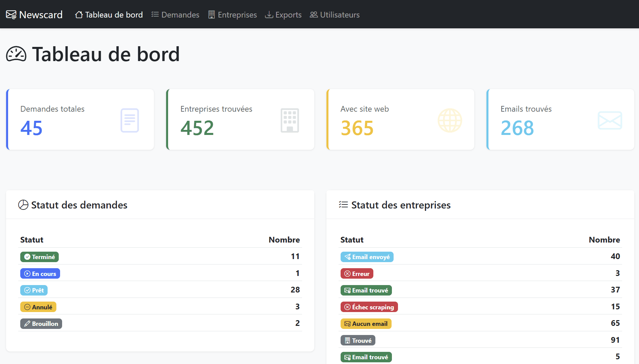Click the Statut des demandes heading
This screenshot has height=364, width=639.
pos(79,205)
